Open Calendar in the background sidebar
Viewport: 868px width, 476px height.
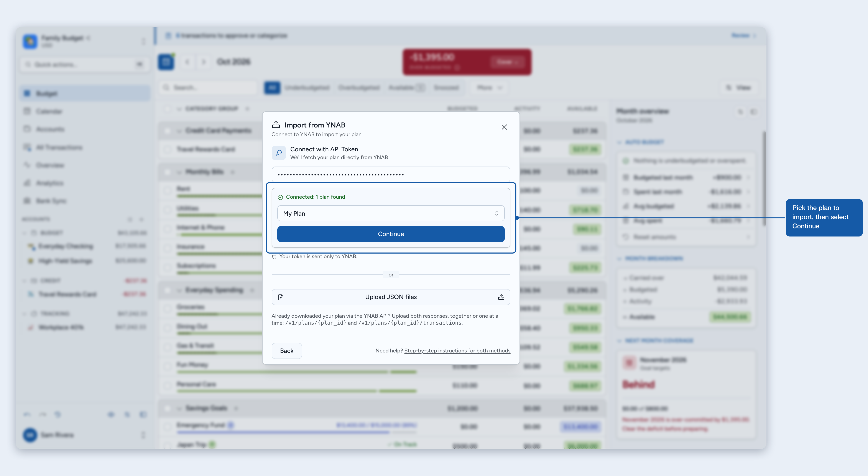(x=85, y=111)
